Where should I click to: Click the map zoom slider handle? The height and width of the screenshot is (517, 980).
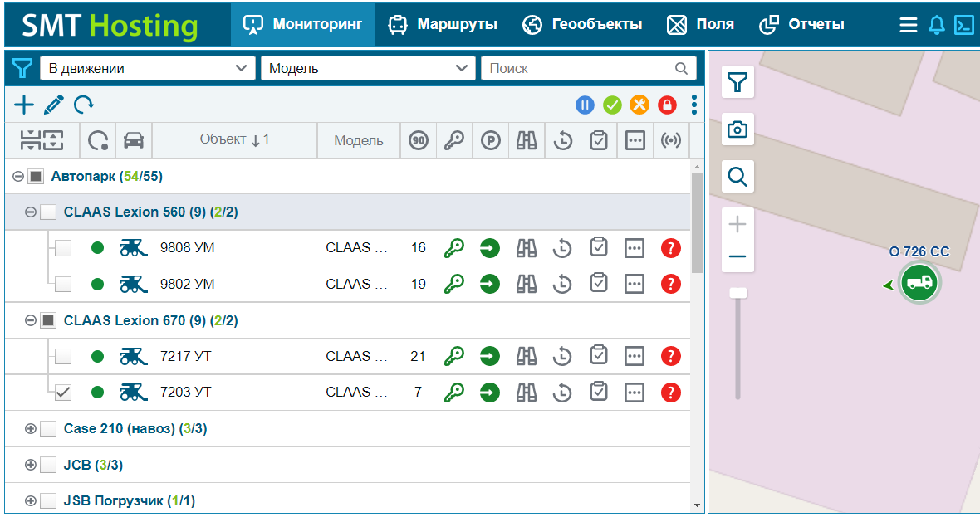[737, 292]
